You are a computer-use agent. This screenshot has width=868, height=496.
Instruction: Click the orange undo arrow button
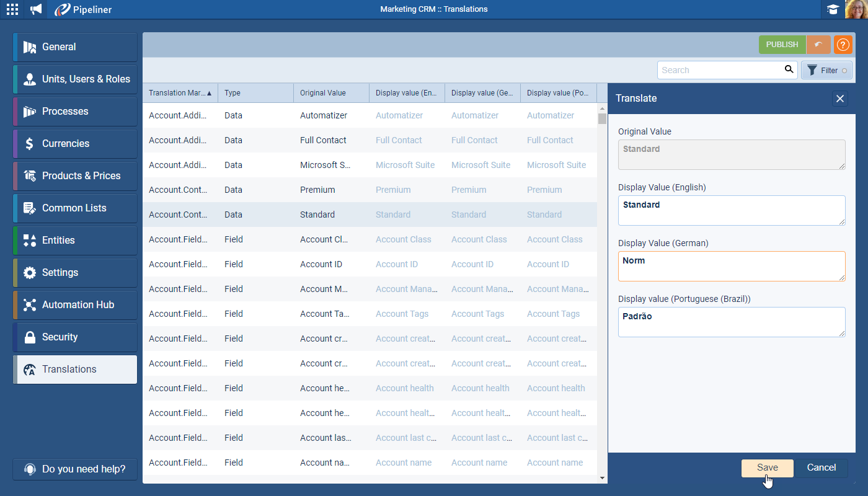tap(818, 45)
